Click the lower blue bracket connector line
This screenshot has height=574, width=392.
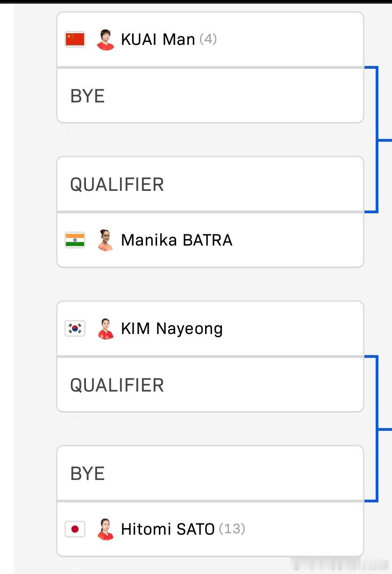coord(377,429)
